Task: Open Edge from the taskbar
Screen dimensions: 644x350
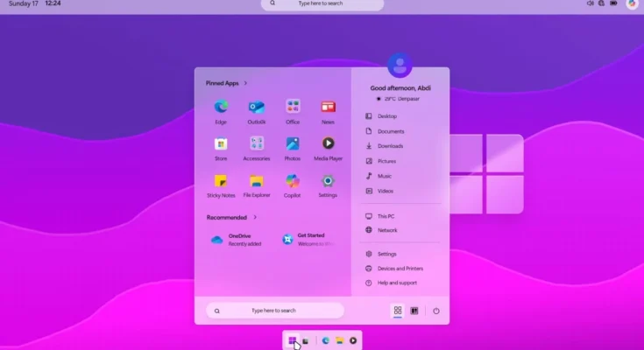Action: 326,340
